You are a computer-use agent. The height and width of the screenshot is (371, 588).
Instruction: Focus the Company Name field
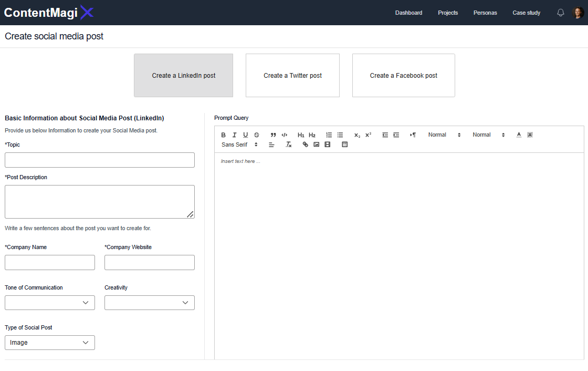pyautogui.click(x=50, y=262)
